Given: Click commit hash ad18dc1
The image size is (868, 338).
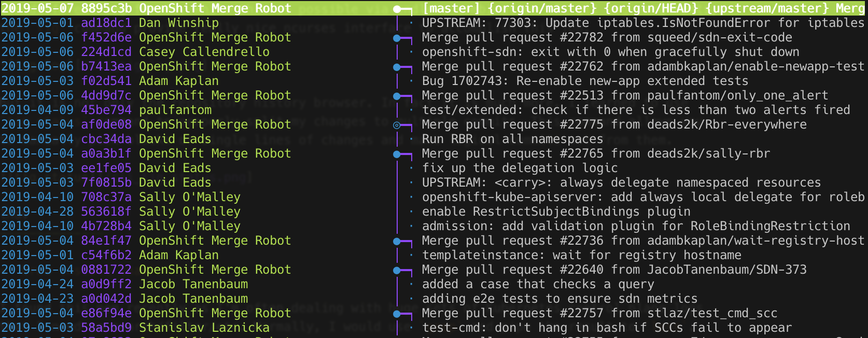Looking at the screenshot, I should pyautogui.click(x=106, y=23).
